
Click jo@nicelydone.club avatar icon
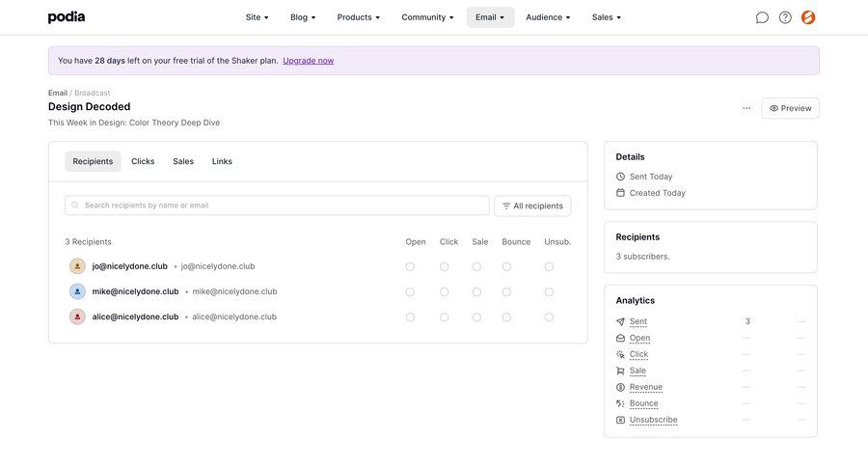pos(77,266)
